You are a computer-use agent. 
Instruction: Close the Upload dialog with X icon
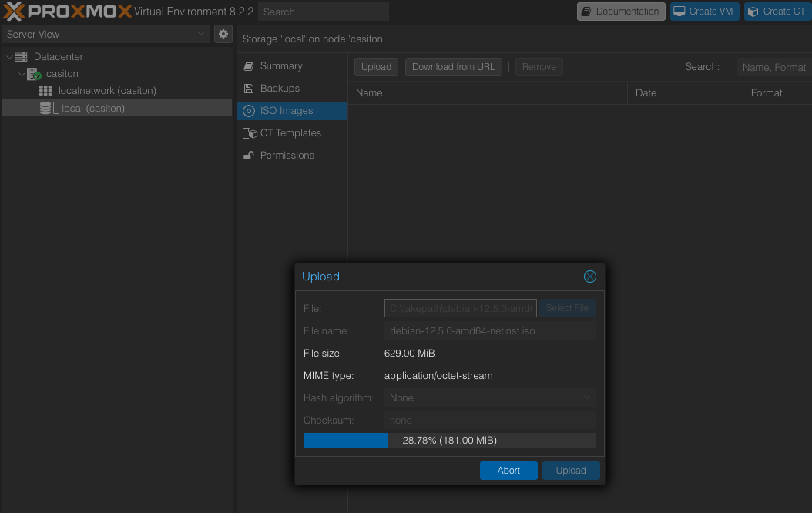pos(589,277)
